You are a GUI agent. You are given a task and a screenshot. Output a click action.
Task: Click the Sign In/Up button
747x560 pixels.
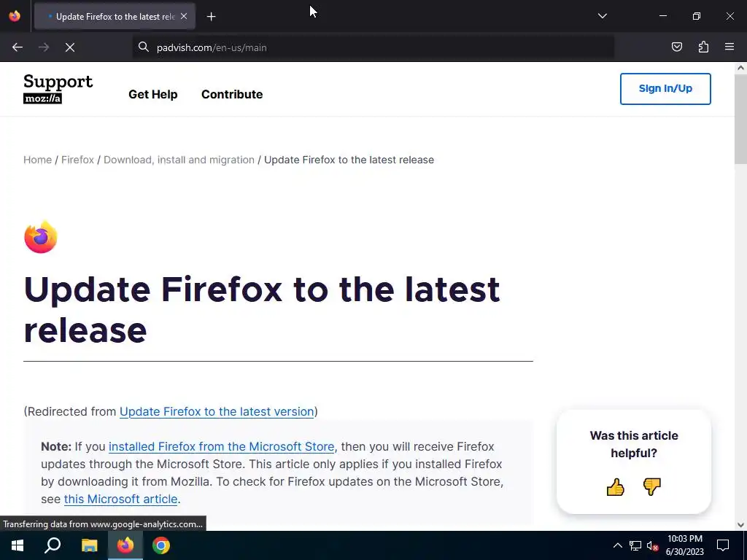(665, 88)
